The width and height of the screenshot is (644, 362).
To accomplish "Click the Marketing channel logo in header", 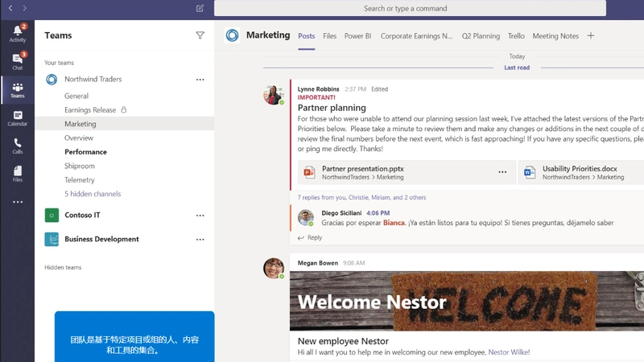I will point(232,35).
